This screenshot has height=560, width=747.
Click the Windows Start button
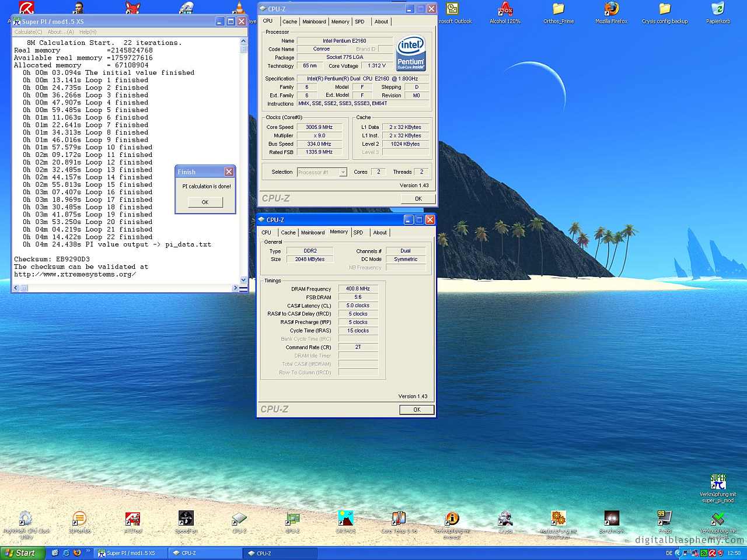(x=22, y=553)
